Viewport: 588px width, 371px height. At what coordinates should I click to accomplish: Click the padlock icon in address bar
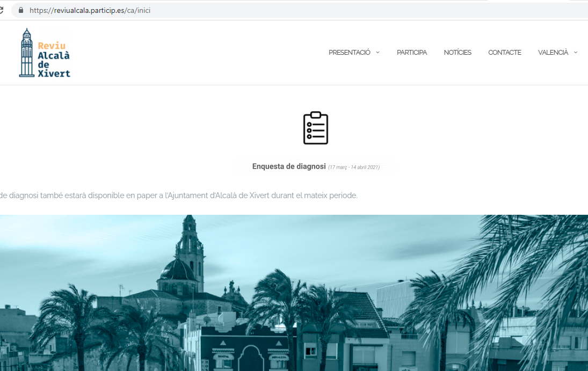click(x=21, y=10)
